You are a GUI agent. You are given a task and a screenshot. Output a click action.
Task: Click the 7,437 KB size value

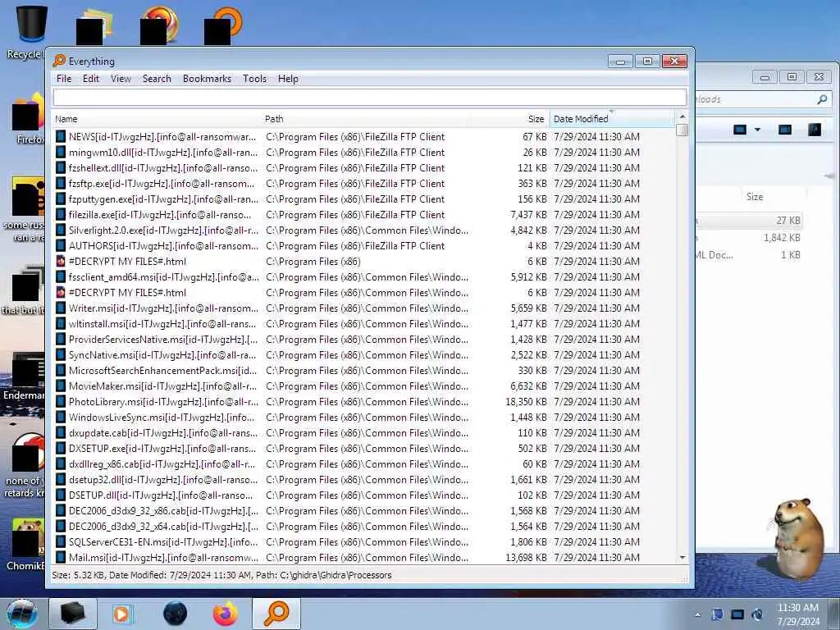pyautogui.click(x=529, y=214)
